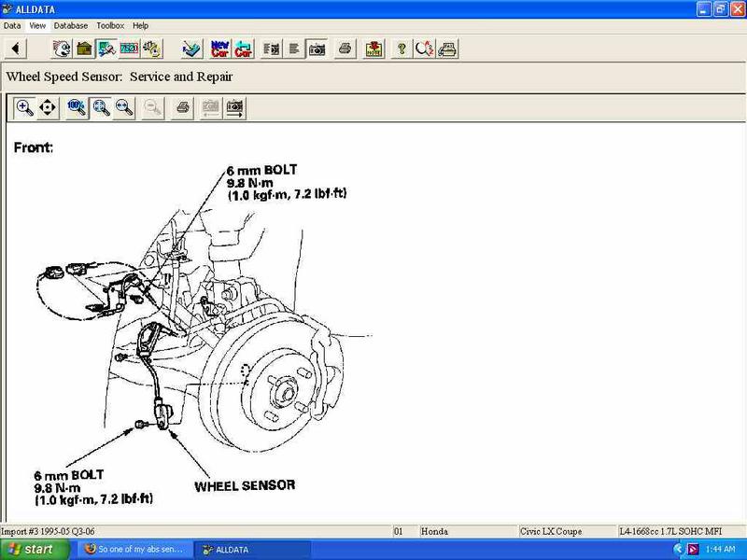Open the Help menu

(x=140, y=25)
